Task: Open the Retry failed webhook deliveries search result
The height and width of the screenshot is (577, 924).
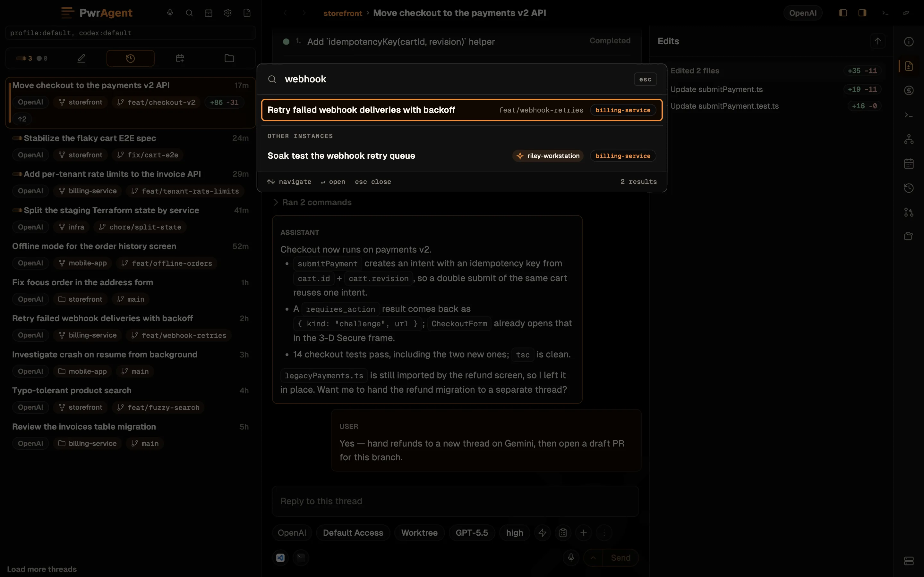Action: pos(462,110)
